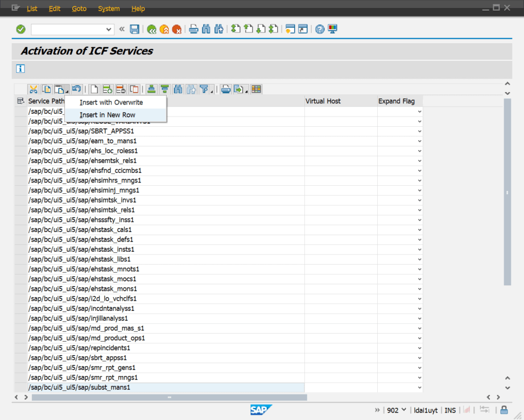Click the status bar lock icon
The image size is (524, 420).
[x=504, y=410]
